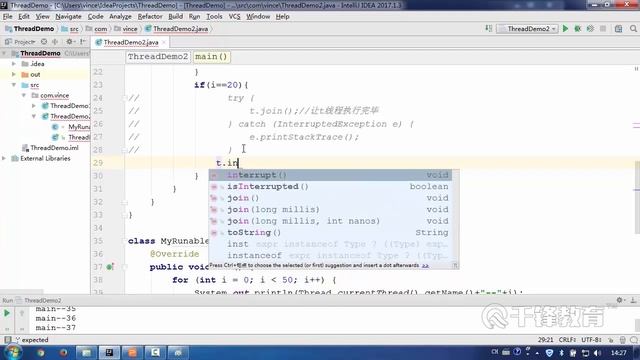Click Scroll from Source icon in Project panel
Image resolution: width=640 pixels, height=360 pixels.
click(x=44, y=42)
